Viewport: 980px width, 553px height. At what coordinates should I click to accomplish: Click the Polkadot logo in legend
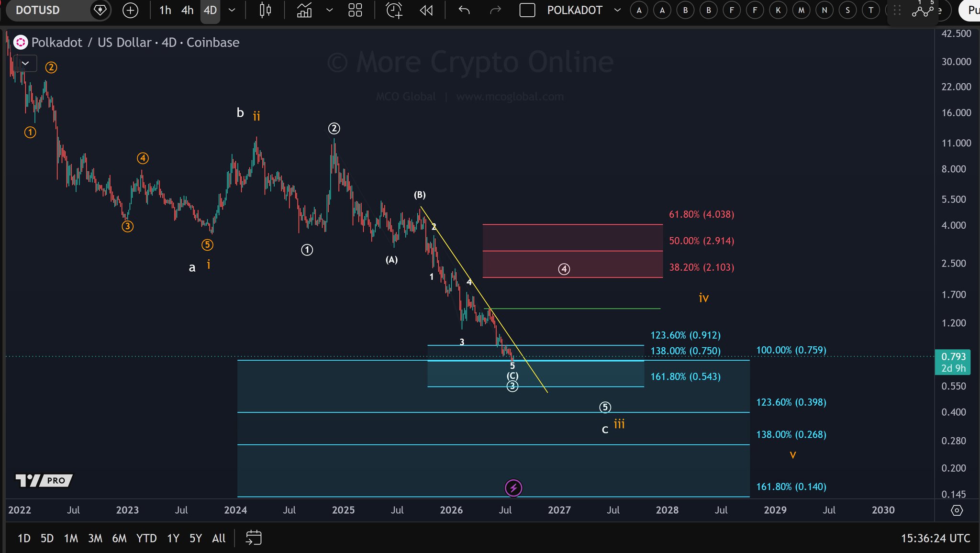(x=21, y=43)
